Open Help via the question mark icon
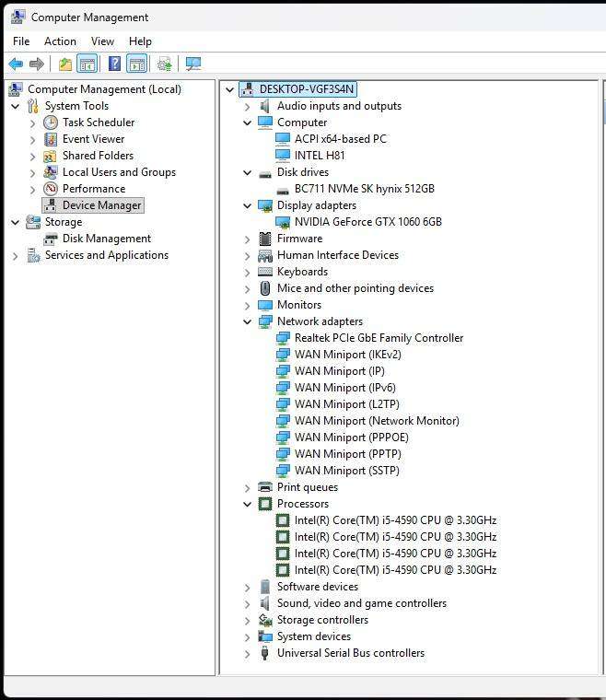This screenshot has width=606, height=700. click(x=115, y=64)
